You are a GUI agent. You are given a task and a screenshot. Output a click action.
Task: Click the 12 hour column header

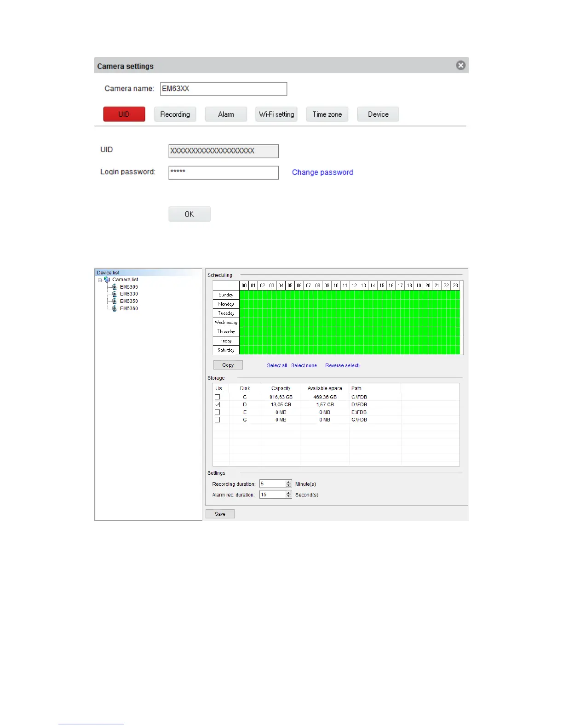(355, 285)
